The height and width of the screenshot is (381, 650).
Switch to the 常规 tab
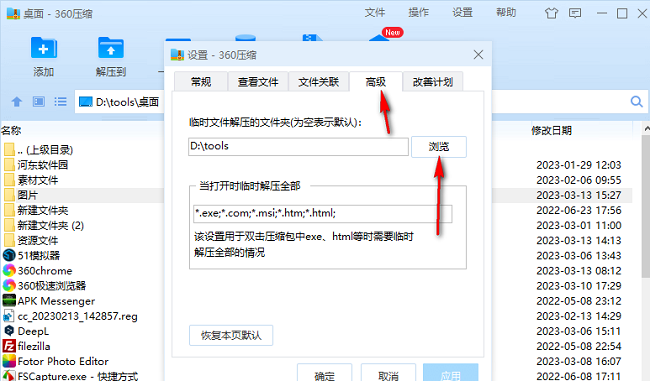[x=201, y=82]
